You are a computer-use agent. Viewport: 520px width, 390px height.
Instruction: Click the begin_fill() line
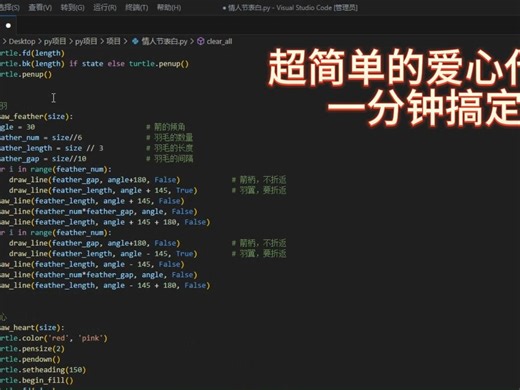point(37,380)
